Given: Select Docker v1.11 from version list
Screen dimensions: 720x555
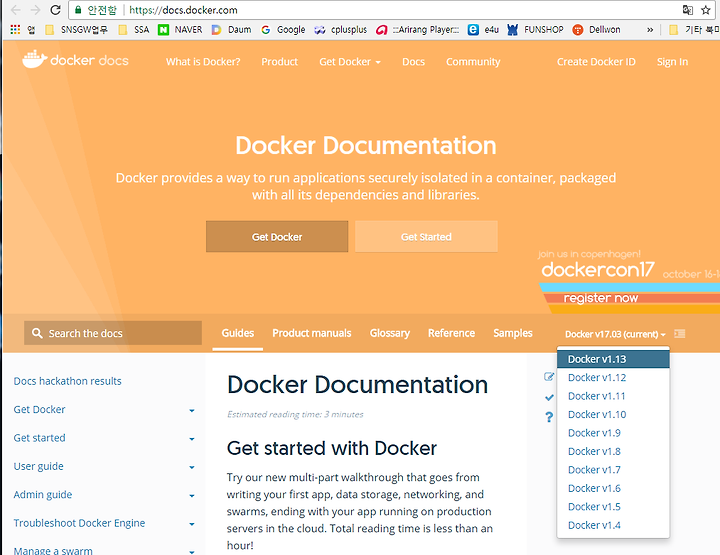Looking at the screenshot, I should 613,396.
